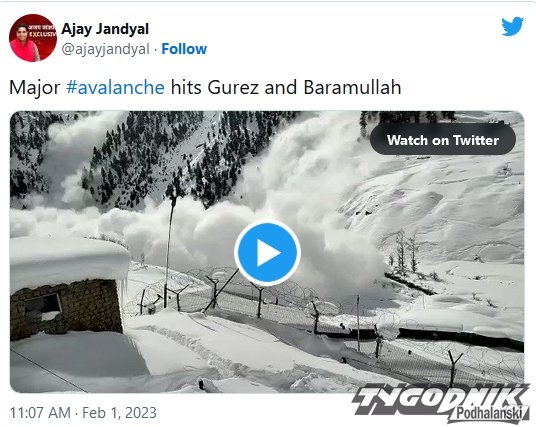Click the EXCLUSIVE badge in the avatar

[x=42, y=34]
